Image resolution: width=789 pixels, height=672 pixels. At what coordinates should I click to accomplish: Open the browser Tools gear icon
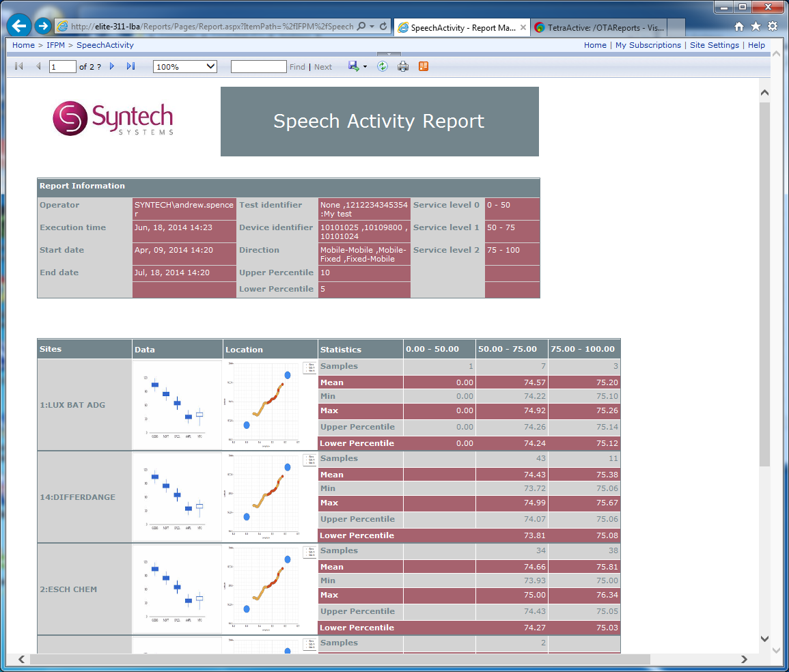[x=772, y=25]
